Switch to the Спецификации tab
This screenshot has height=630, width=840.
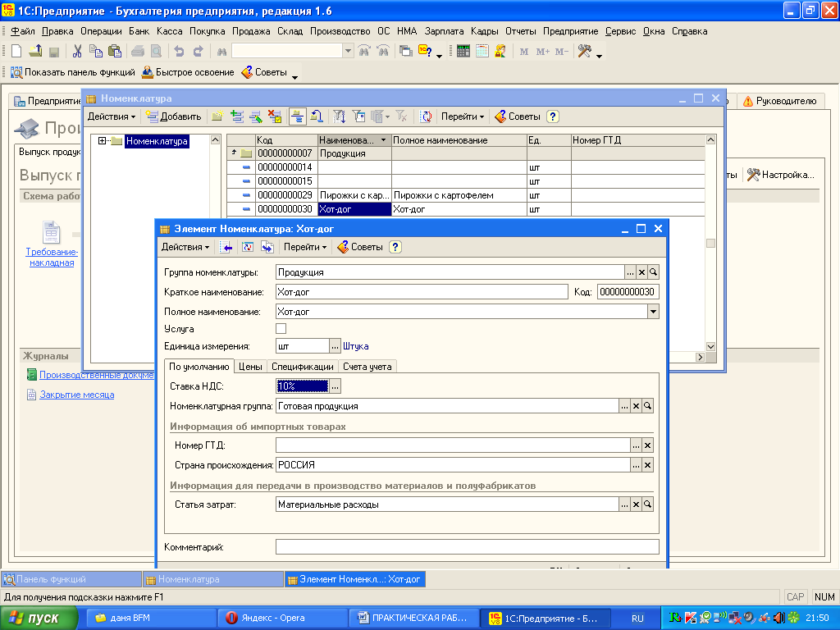pos(302,367)
